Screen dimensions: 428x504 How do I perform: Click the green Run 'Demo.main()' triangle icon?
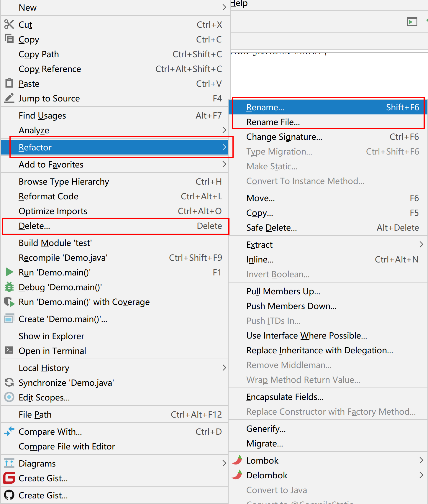(9, 272)
